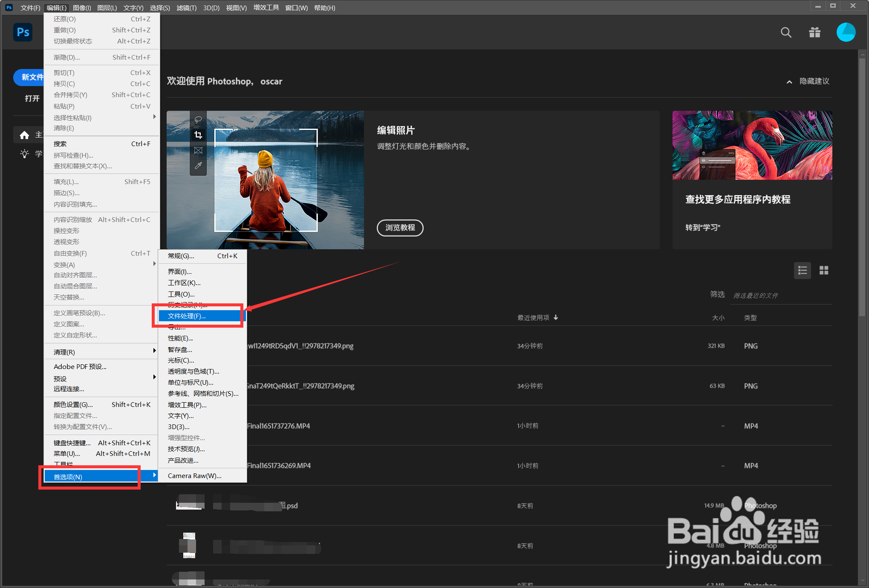The image size is (869, 588).
Task: Open the 滤镜(T) menu
Action: (186, 8)
